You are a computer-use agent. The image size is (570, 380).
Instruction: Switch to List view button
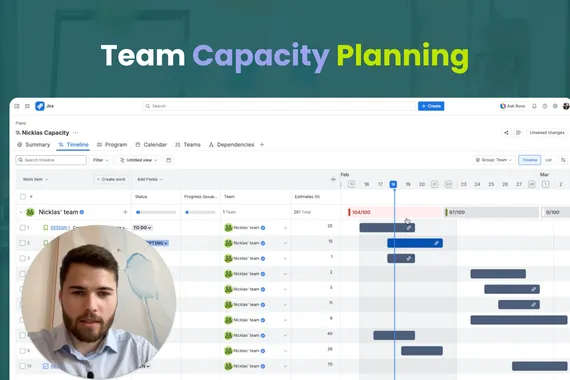pyautogui.click(x=549, y=160)
